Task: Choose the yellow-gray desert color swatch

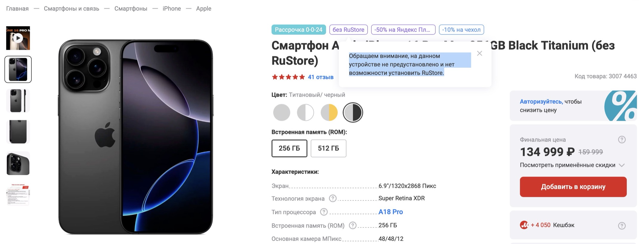Action: tap(329, 112)
